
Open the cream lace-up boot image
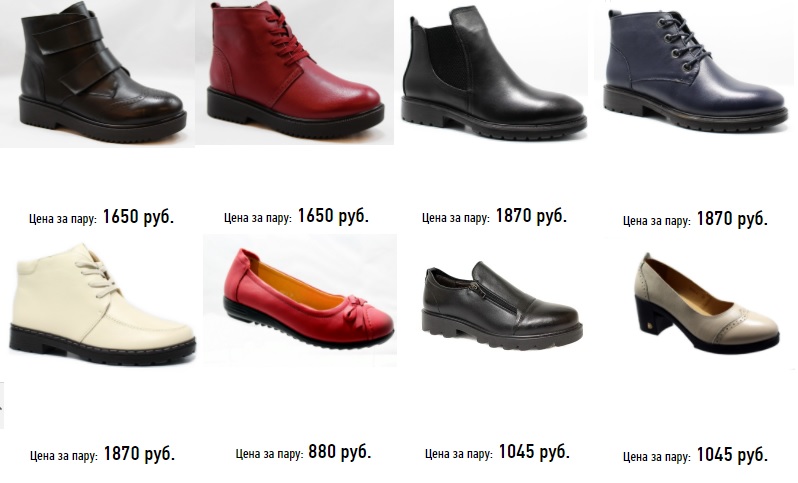102,304
